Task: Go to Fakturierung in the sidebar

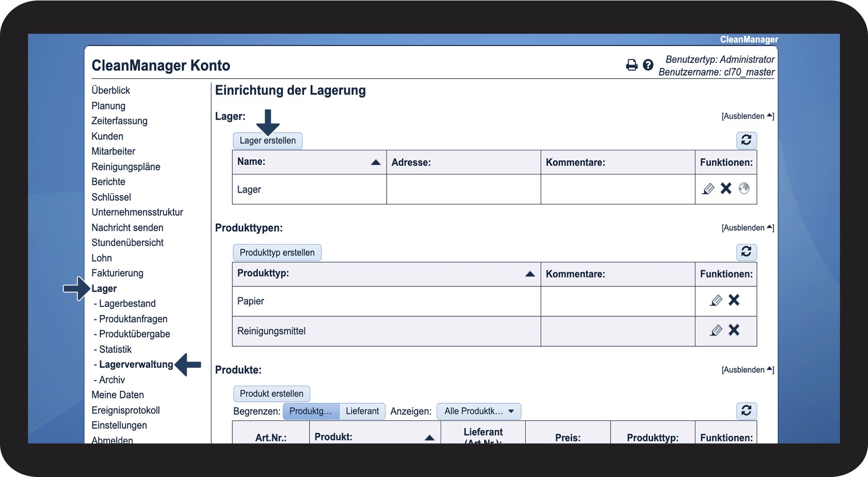Action: [x=117, y=273]
